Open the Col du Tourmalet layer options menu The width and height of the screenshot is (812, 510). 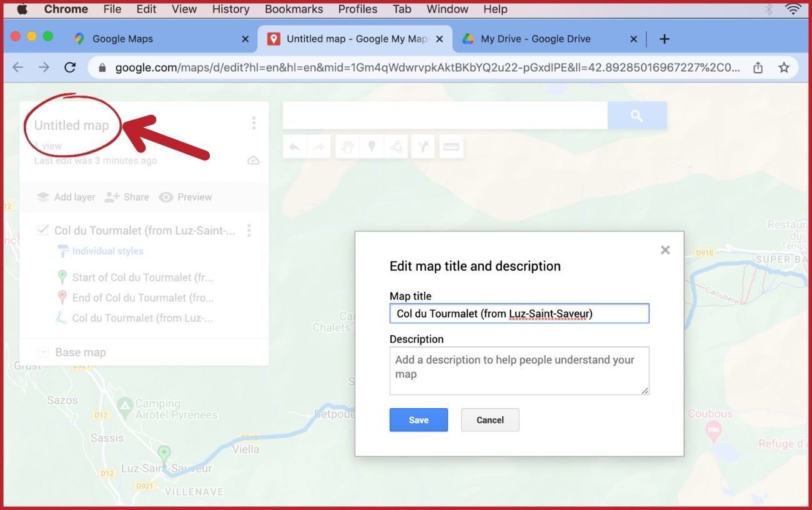pos(249,230)
